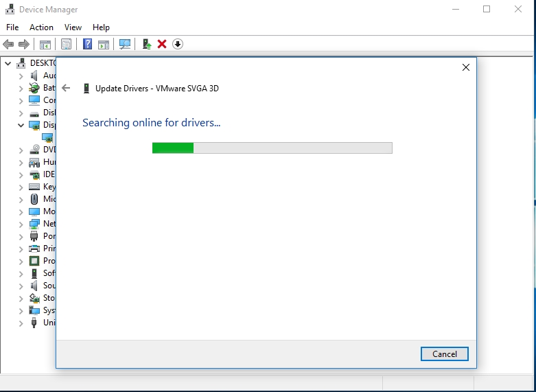Expand the DVD/CD-ROM drives tree node
Viewport: 536px width, 392px height.
[x=21, y=150]
